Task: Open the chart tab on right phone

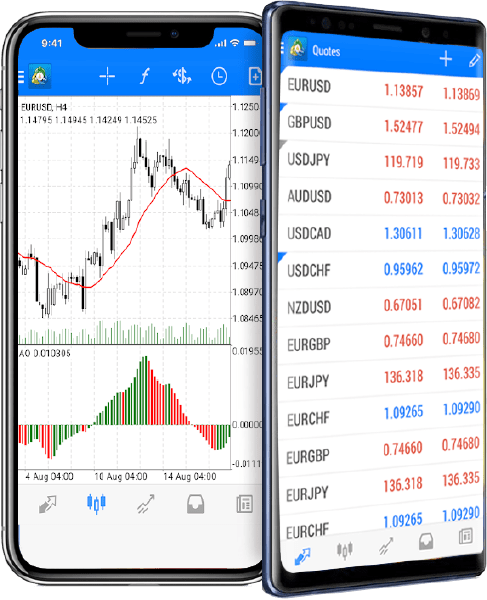Action: click(345, 550)
